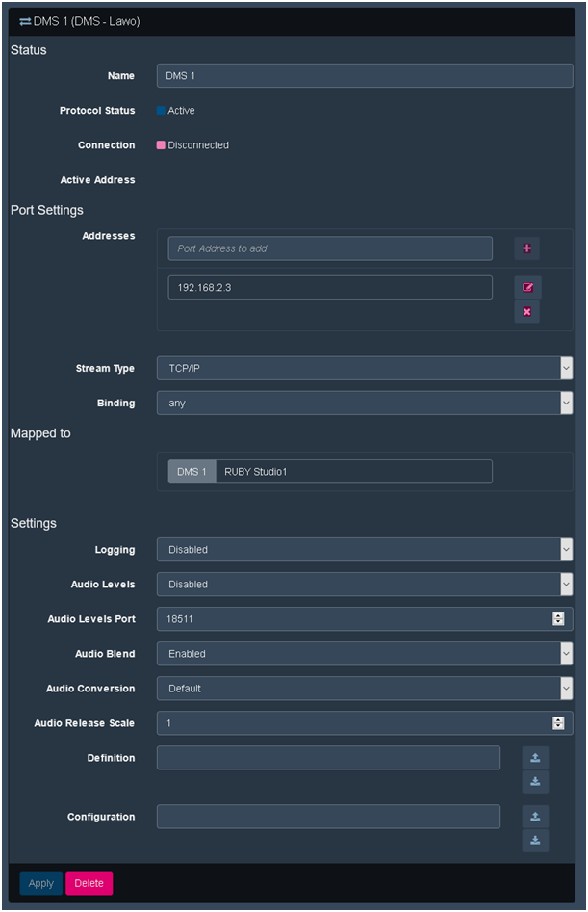
Task: Click the arrows icon in DMS 1 header
Action: 25,21
